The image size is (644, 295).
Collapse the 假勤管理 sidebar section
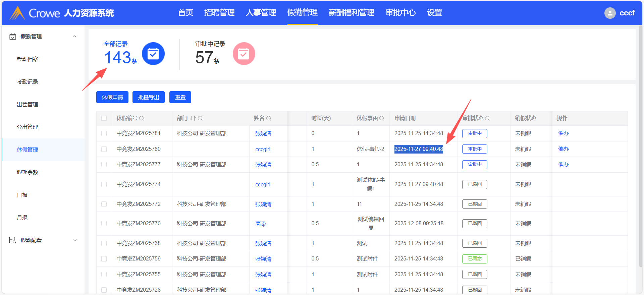click(75, 37)
